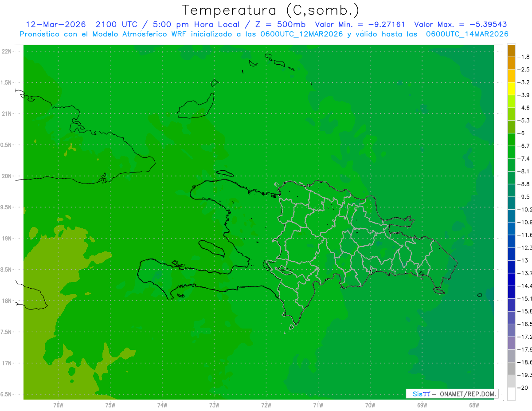Pick the white swatch below -20
This screenshot has height=411, width=532.
(x=511, y=394)
